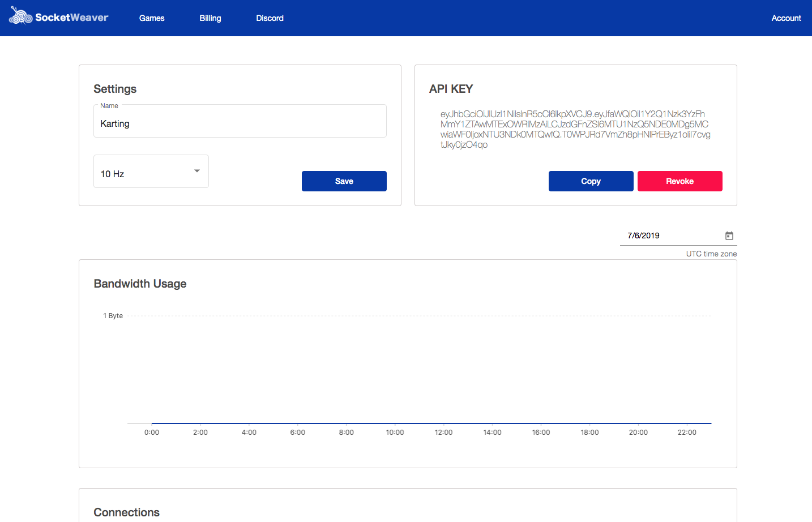The image size is (812, 522).
Task: Click the Connections section header
Action: click(x=126, y=512)
